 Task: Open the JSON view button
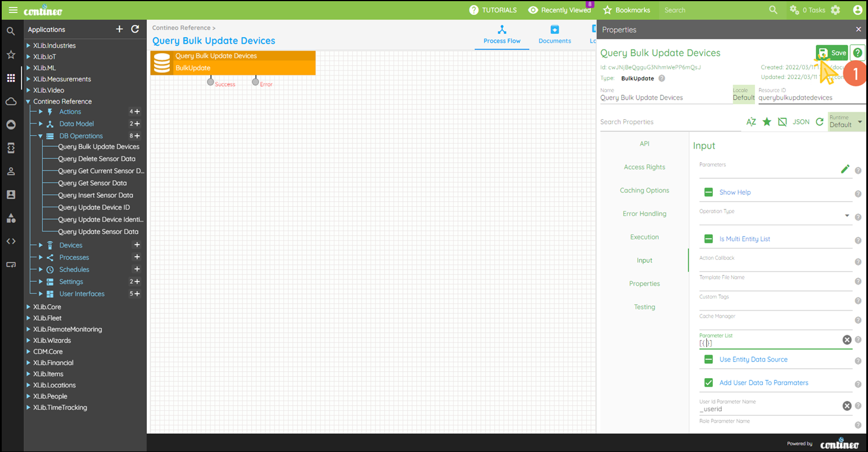801,122
